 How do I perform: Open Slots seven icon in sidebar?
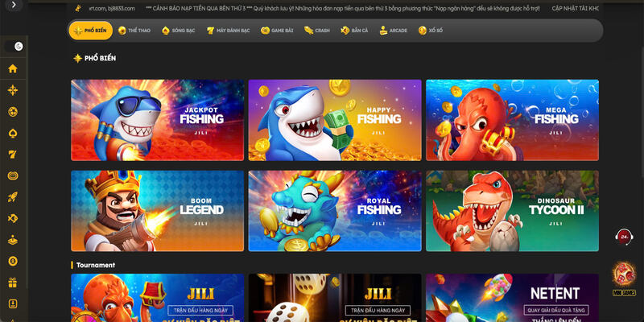13,155
